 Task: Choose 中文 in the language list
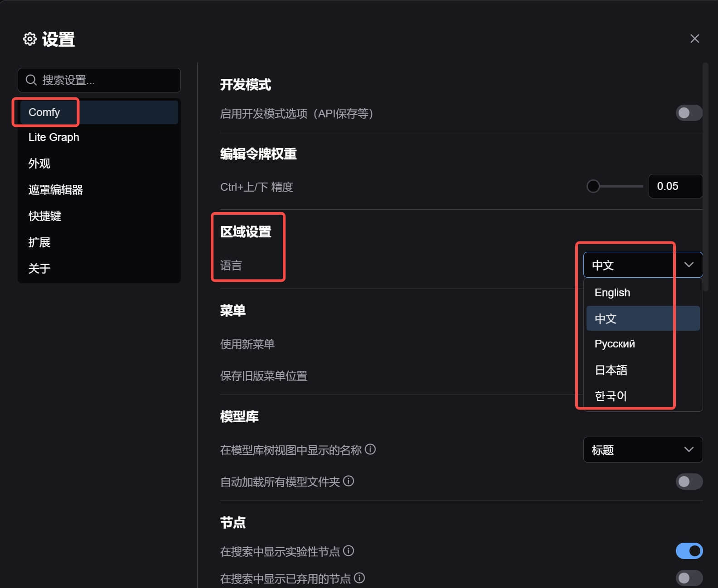[643, 318]
